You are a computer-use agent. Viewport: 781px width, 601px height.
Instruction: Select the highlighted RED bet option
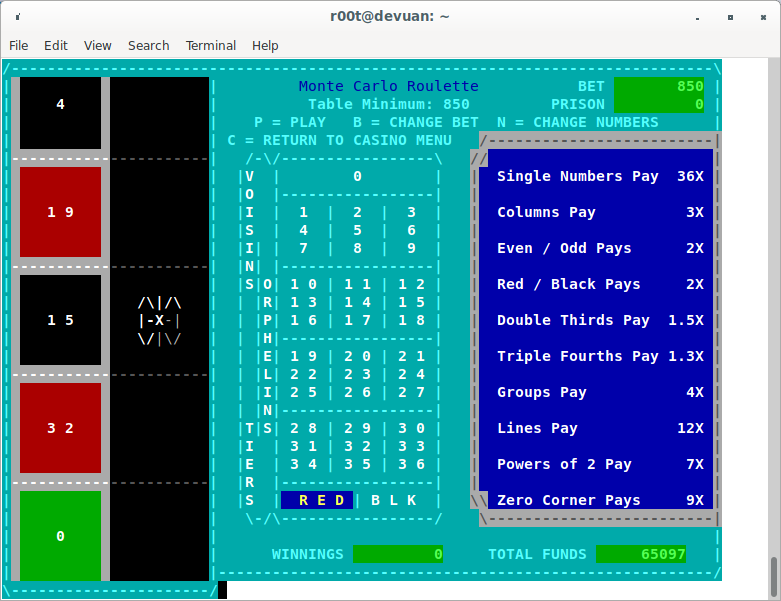(x=316, y=500)
